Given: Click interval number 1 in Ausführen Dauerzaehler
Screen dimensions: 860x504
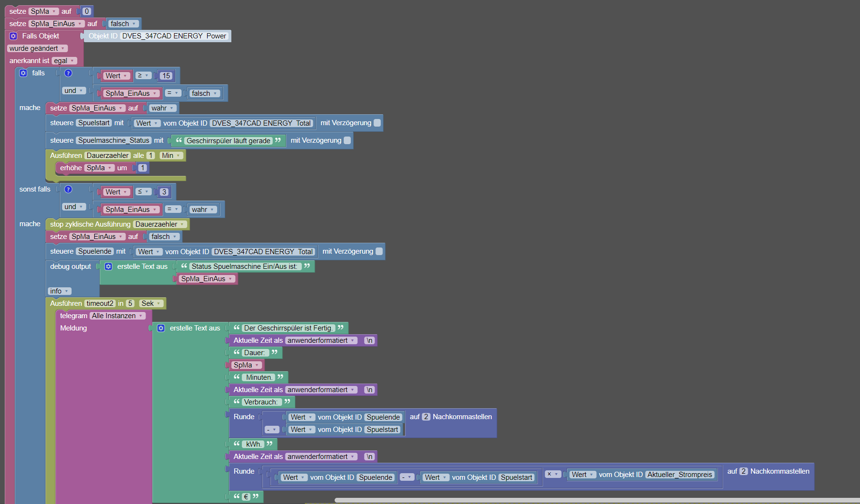Looking at the screenshot, I should coord(151,156).
